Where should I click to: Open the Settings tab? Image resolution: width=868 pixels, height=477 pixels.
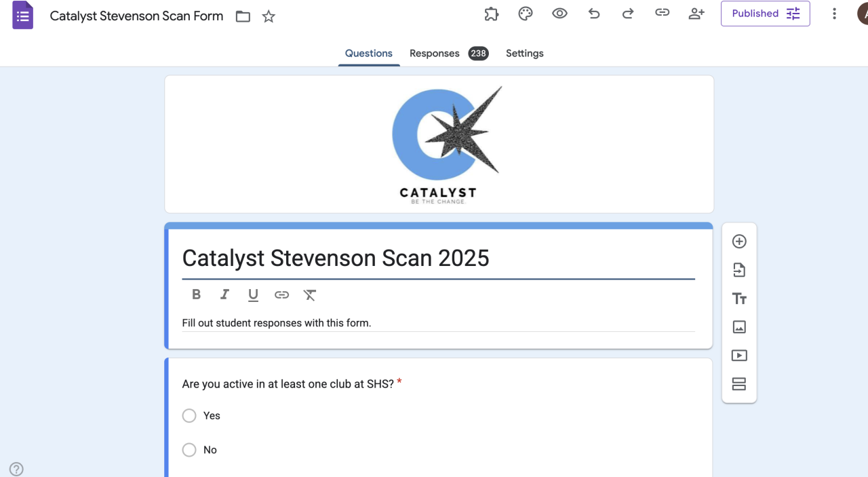524,53
